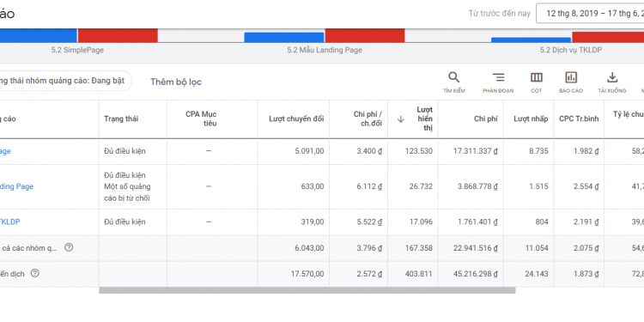Image resolution: width=644 pixels, height=322 pixels.
Task: Sort by CPA Mục tiêu column header
Action: click(x=201, y=118)
